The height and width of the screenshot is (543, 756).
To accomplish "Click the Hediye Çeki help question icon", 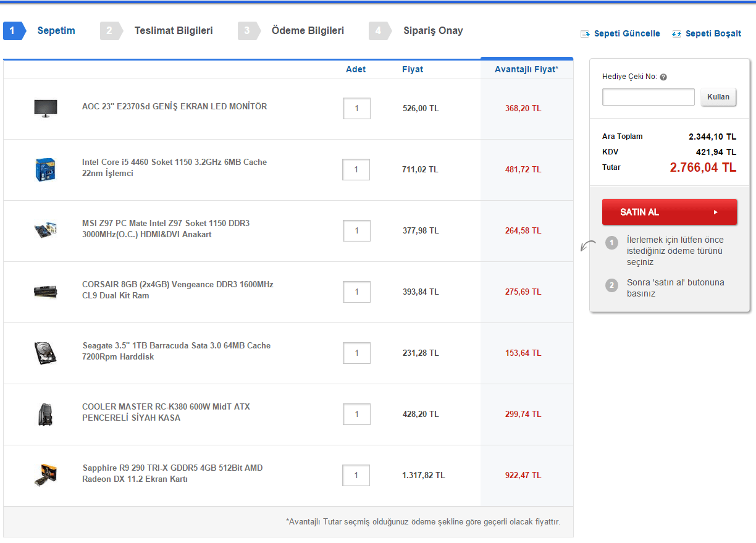I will coord(663,77).
